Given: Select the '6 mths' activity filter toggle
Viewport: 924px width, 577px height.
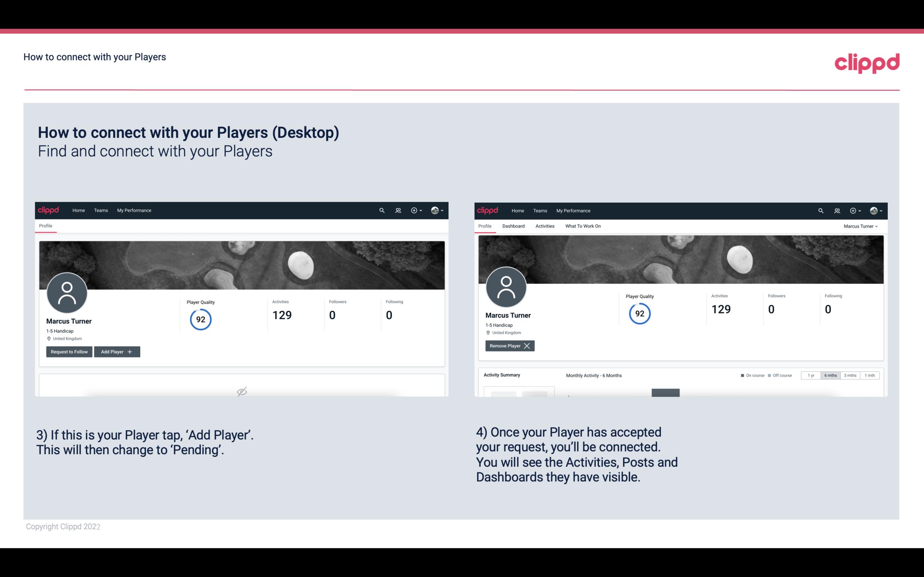Looking at the screenshot, I should pyautogui.click(x=829, y=375).
